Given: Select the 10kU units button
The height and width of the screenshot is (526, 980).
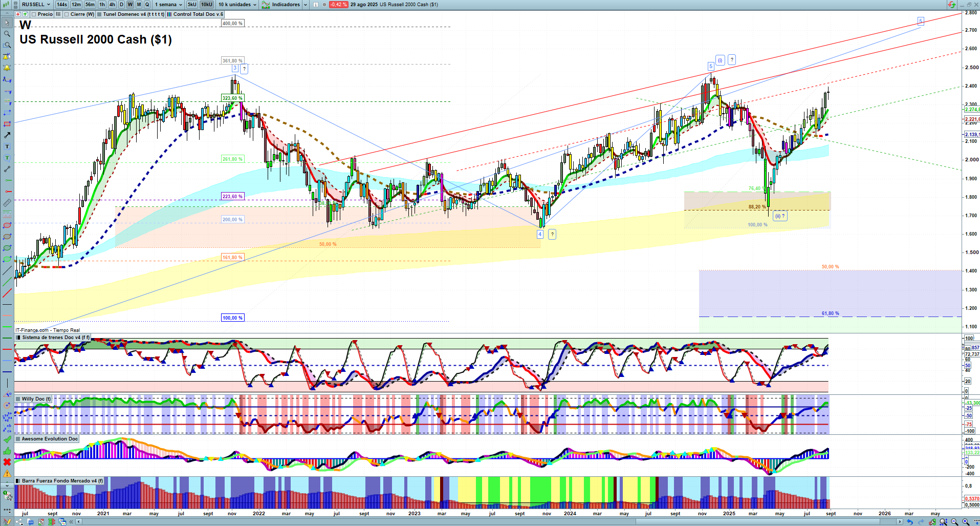Looking at the screenshot, I should click(207, 5).
